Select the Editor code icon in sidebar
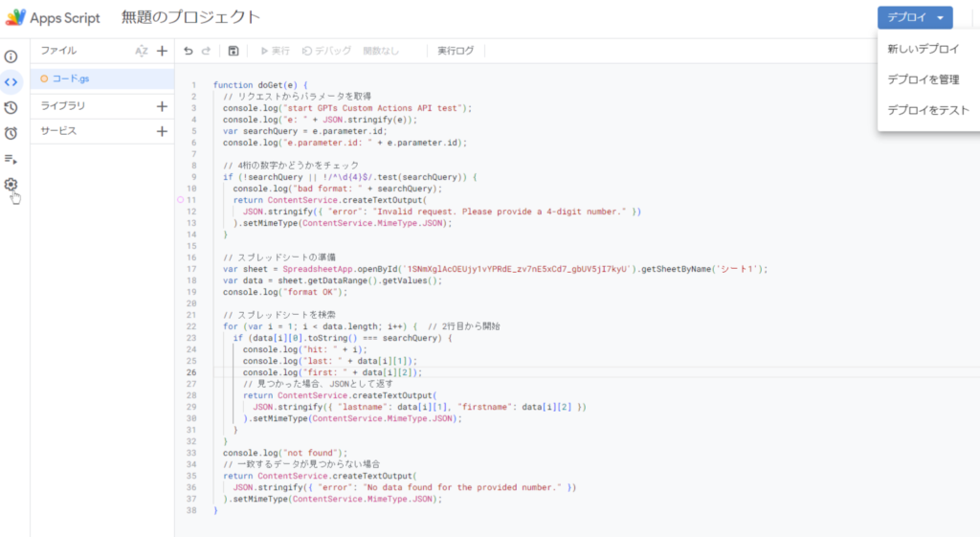980x537 pixels. click(x=11, y=81)
